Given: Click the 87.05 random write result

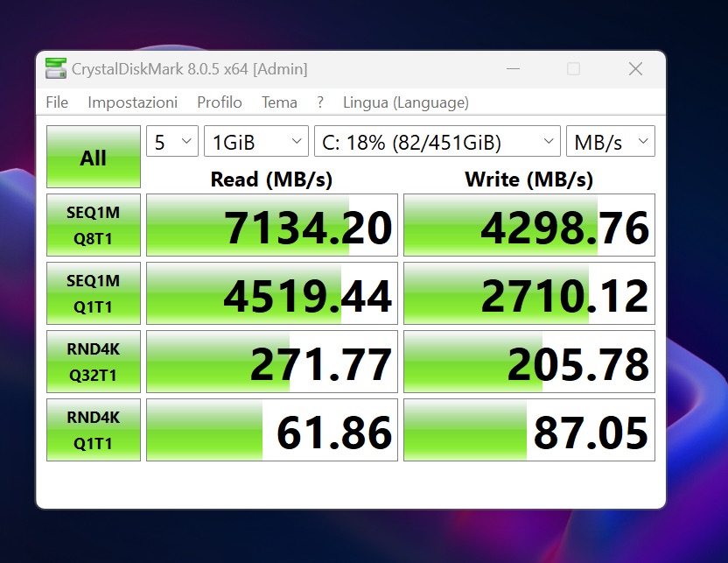Looking at the screenshot, I should click(529, 430).
